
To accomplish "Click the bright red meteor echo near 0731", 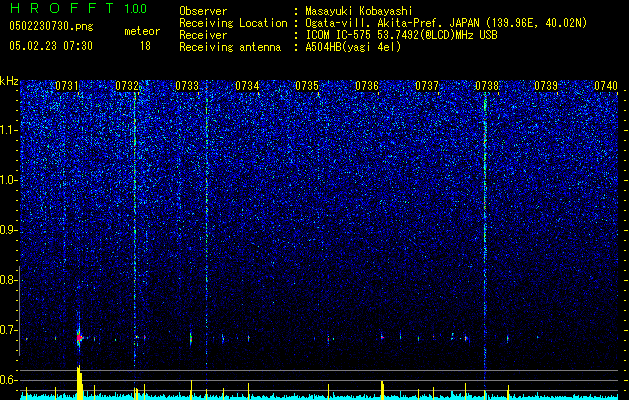I will [79, 337].
